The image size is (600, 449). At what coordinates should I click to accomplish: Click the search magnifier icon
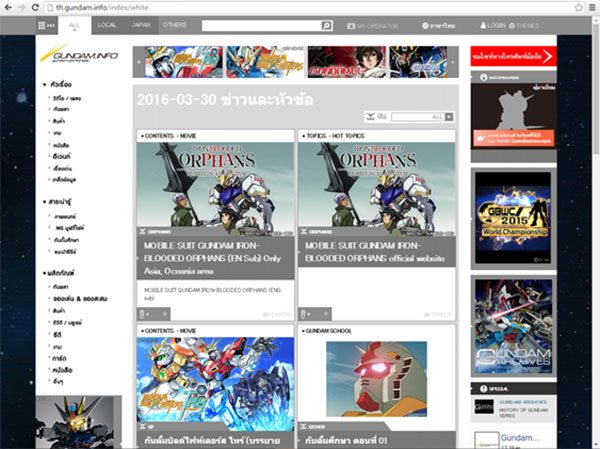click(327, 24)
